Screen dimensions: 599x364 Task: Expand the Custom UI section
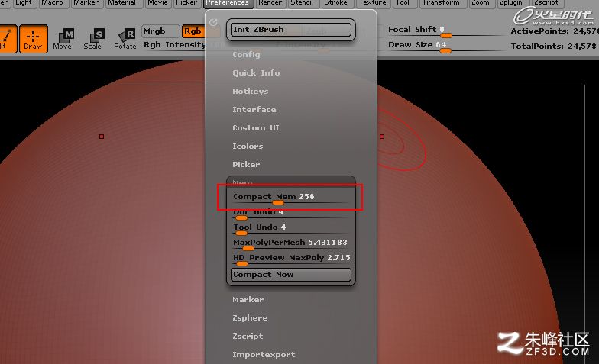[x=255, y=128]
